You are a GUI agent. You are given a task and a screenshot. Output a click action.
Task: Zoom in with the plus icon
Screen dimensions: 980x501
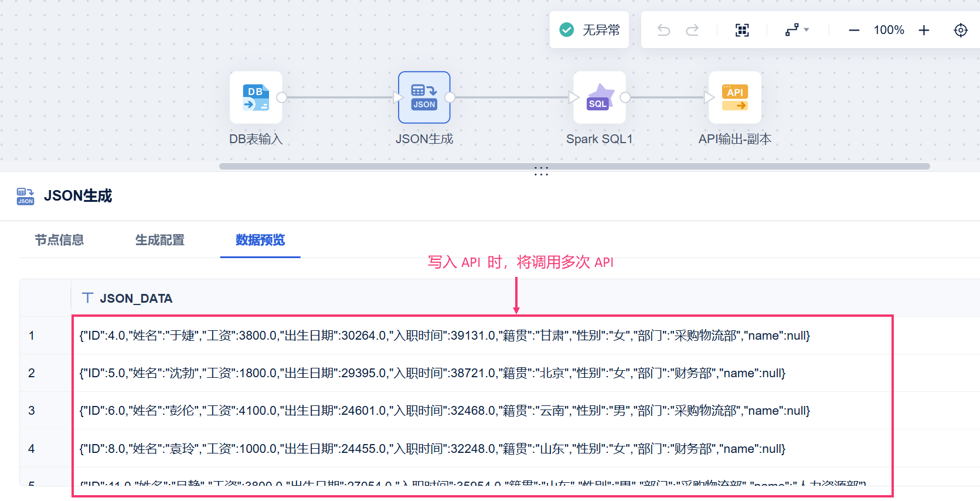point(924,30)
